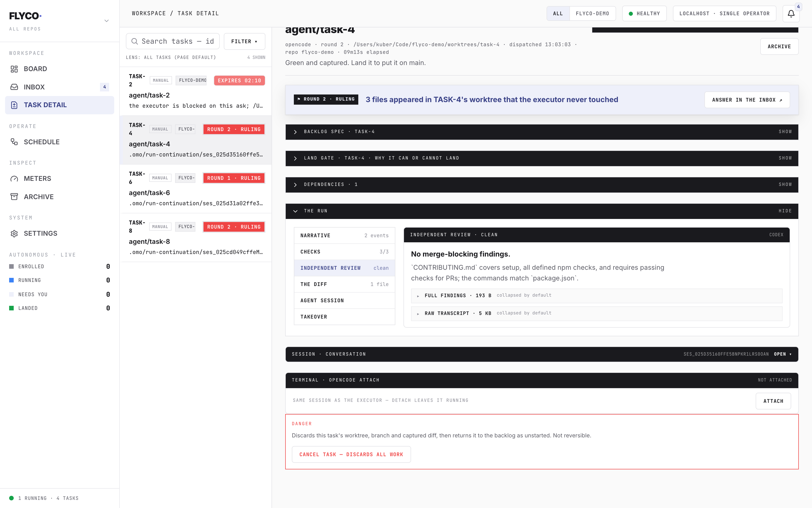Expand the Dependencies 1 section
The width and height of the screenshot is (812, 508).
click(542, 185)
